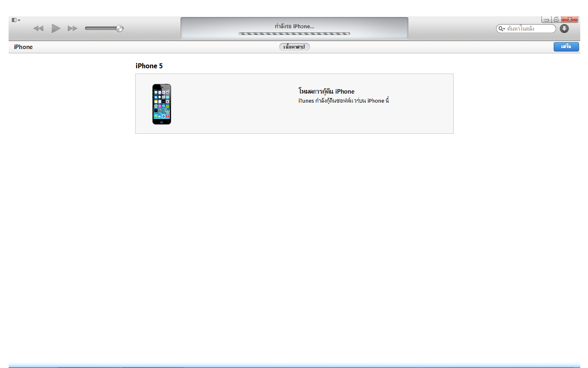Click the iPhone device label
Viewport: 588px width, 368px height.
[23, 47]
